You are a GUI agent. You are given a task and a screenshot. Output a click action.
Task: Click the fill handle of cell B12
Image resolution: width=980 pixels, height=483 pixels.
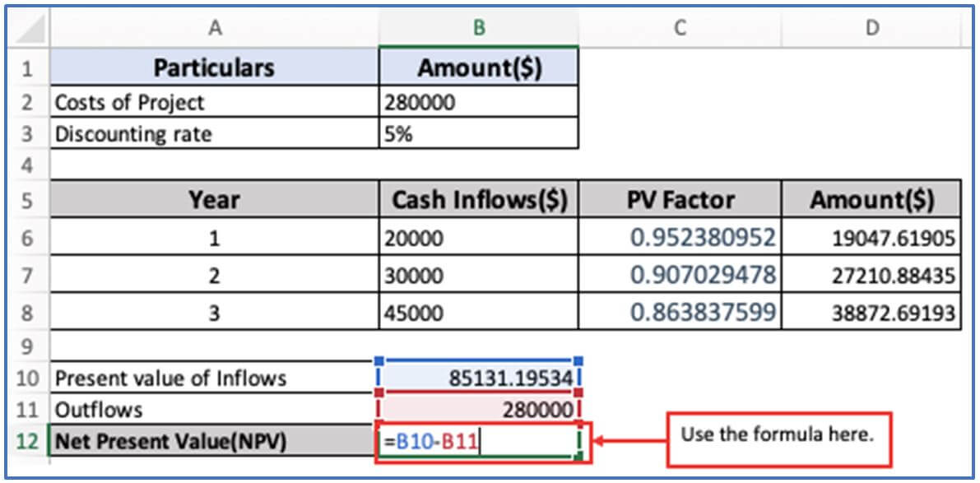[x=578, y=457]
